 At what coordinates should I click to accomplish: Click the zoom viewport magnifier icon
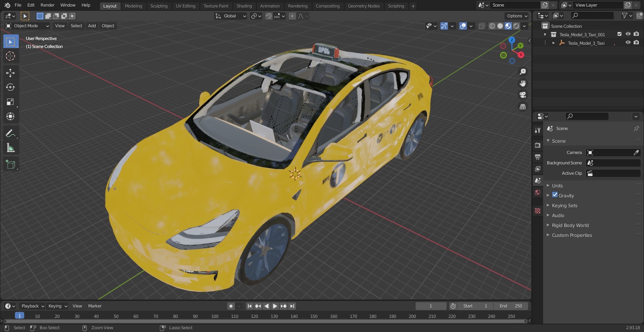[x=522, y=72]
